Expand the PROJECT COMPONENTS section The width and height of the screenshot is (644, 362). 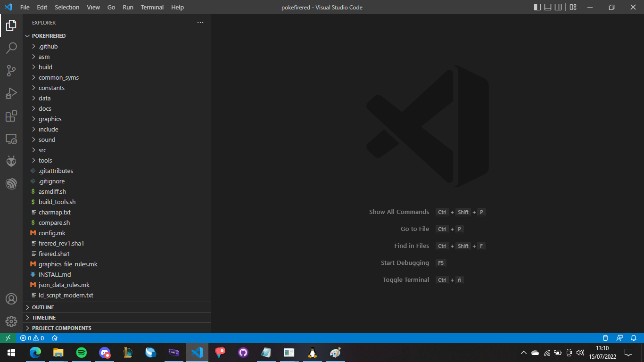tap(61, 328)
